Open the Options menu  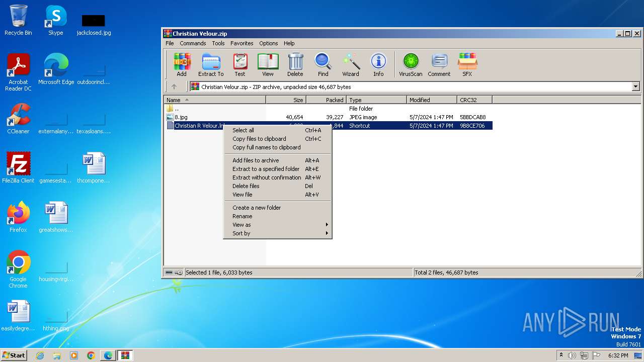coord(269,43)
